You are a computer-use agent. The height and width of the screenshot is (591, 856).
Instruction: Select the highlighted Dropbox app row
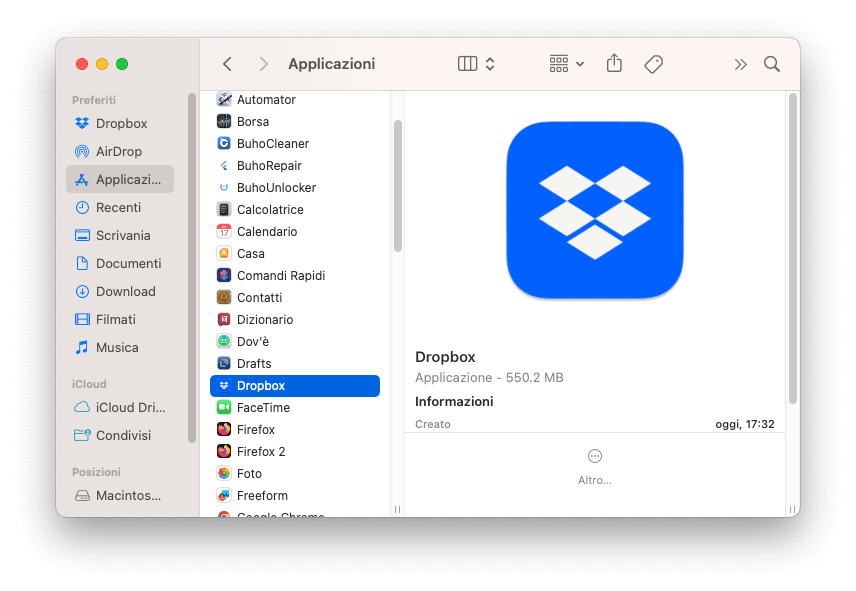295,386
